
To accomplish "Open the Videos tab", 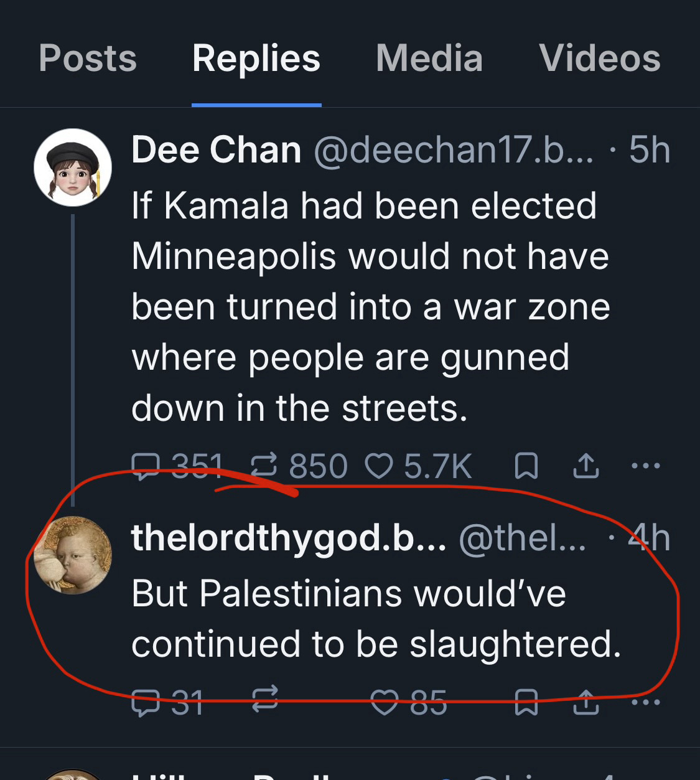I will (599, 59).
